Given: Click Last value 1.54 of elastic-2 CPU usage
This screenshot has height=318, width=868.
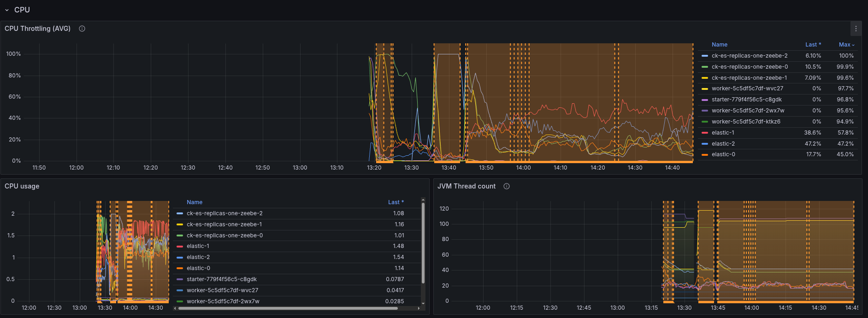Looking at the screenshot, I should 399,257.
